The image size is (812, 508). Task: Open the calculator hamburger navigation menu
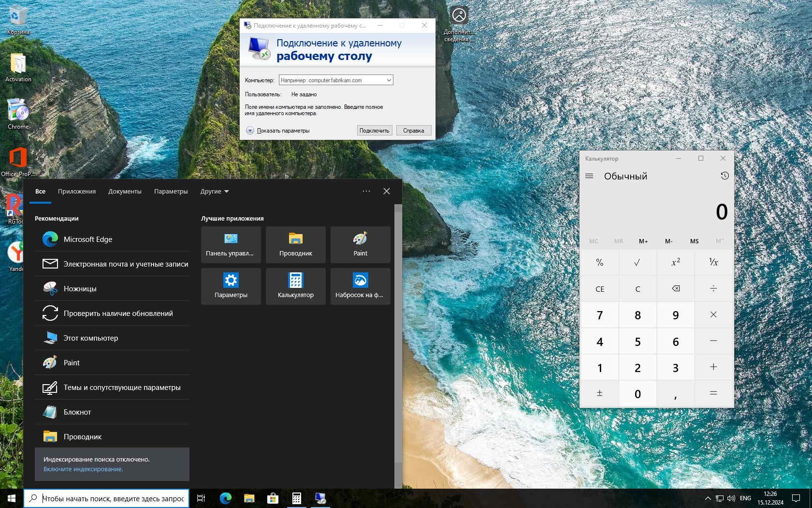tap(589, 176)
